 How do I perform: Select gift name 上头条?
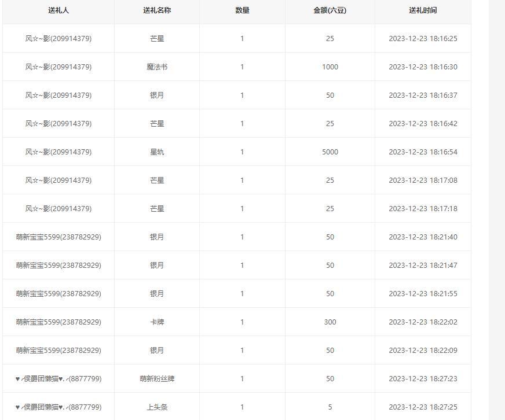tap(157, 407)
